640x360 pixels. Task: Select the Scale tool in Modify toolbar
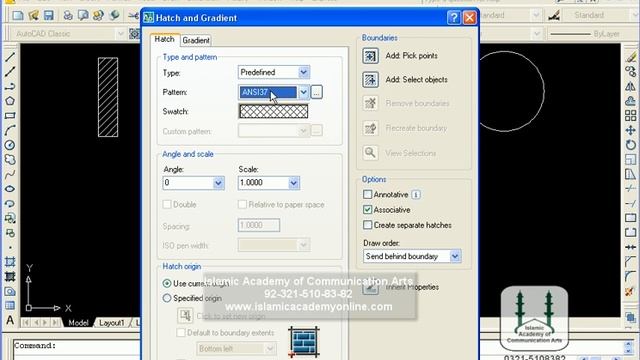pyautogui.click(x=631, y=160)
